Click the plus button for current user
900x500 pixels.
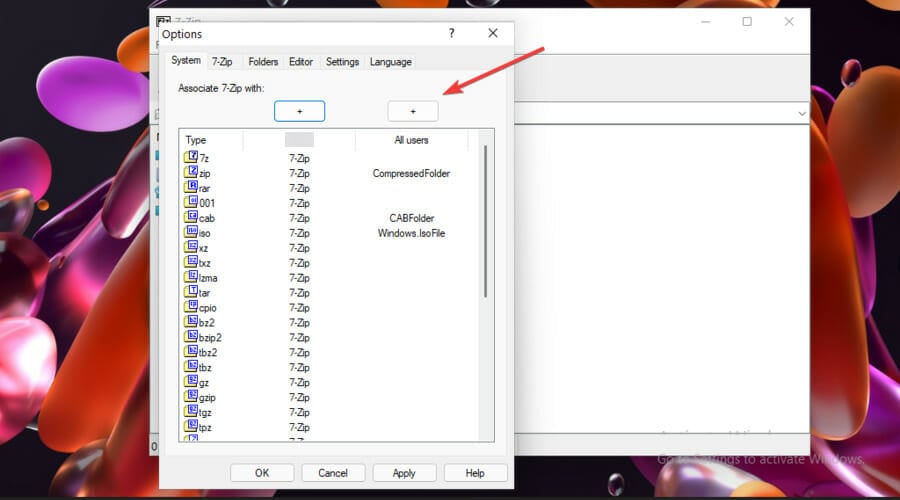[x=300, y=111]
